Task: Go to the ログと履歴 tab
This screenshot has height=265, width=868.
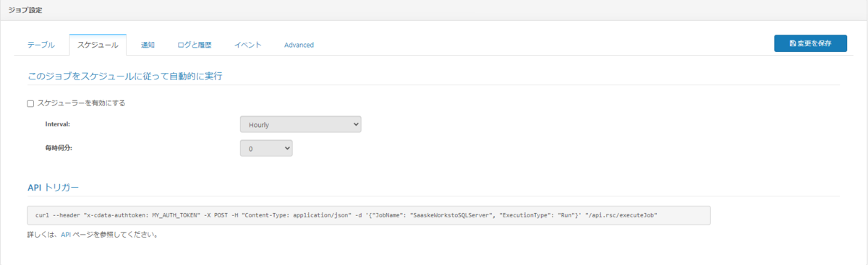Action: pos(195,45)
